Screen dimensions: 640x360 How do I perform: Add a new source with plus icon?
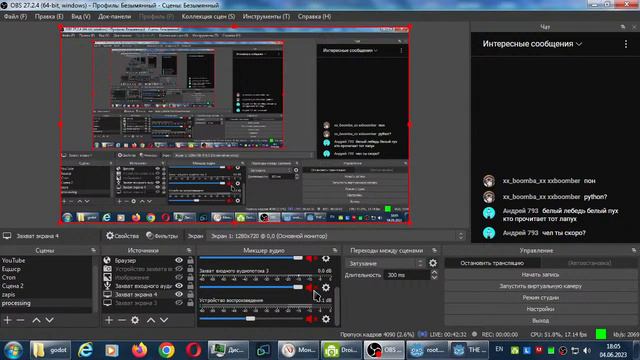point(109,320)
